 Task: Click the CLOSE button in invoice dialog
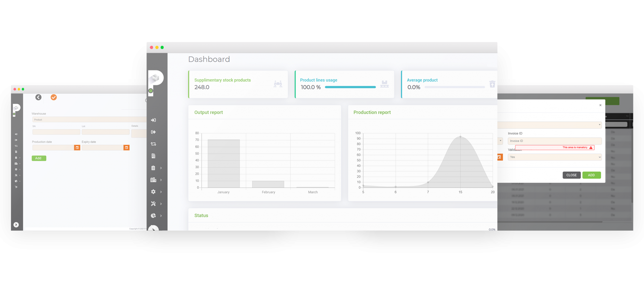point(571,175)
